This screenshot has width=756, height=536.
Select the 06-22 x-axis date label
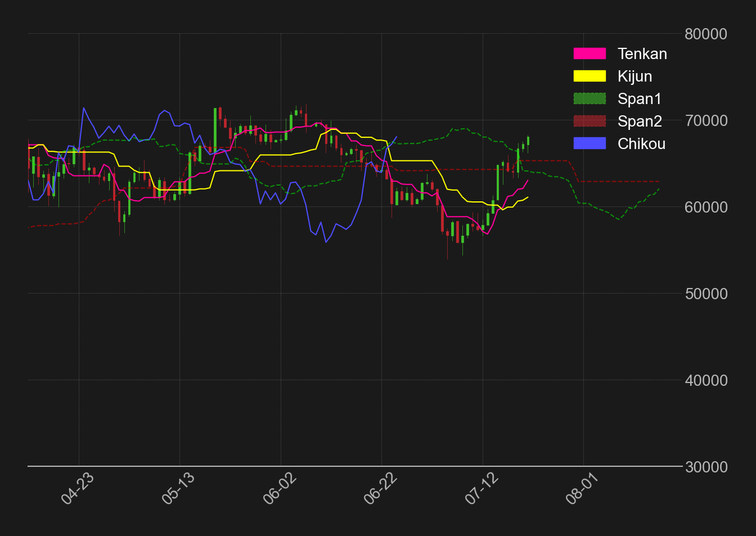click(x=380, y=489)
